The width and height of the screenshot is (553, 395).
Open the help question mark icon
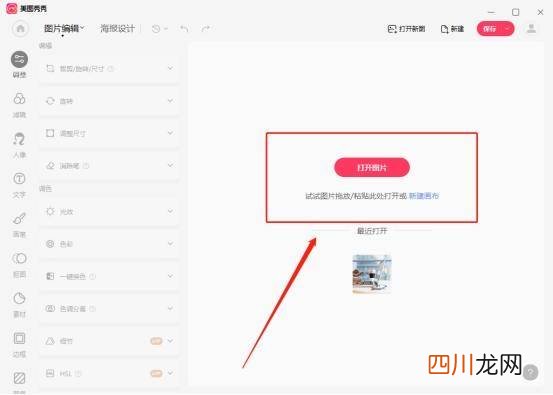tap(530, 372)
